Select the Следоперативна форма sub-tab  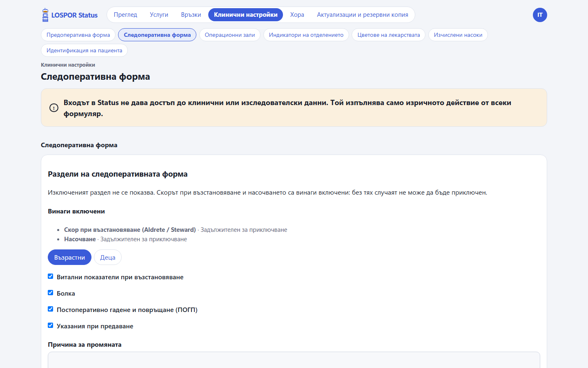point(157,35)
